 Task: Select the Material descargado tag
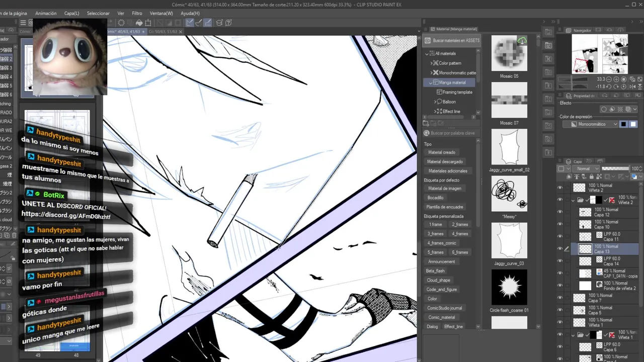pyautogui.click(x=445, y=161)
